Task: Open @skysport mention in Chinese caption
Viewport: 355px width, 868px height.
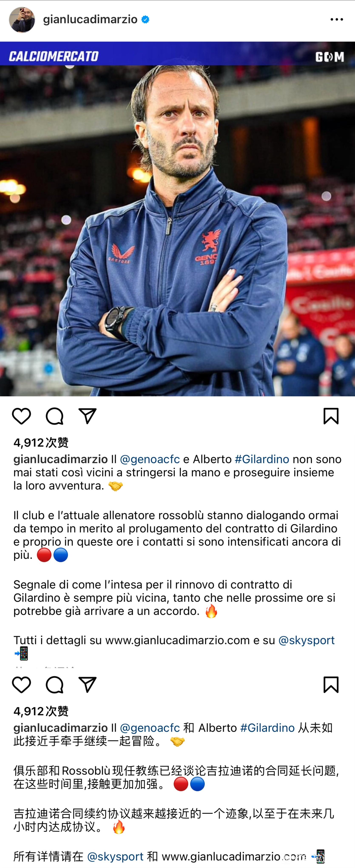Action: point(115,856)
